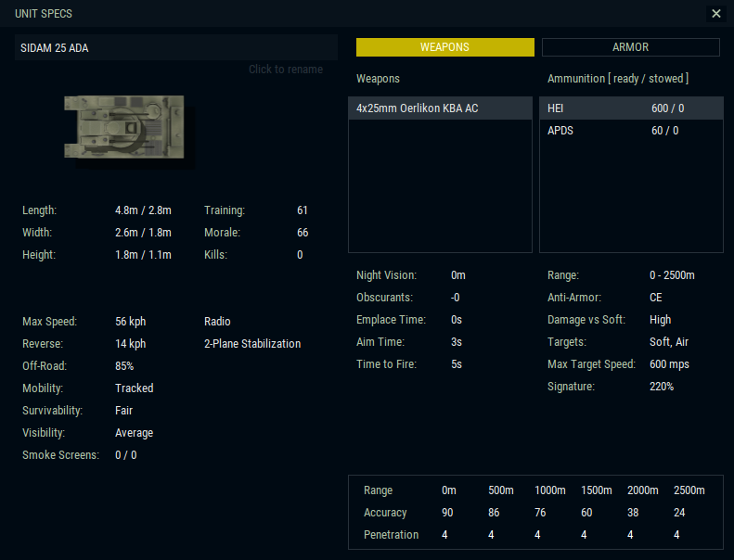
Task: Select the SIDAM vehicle top-down thumbnail
Action: (x=124, y=127)
